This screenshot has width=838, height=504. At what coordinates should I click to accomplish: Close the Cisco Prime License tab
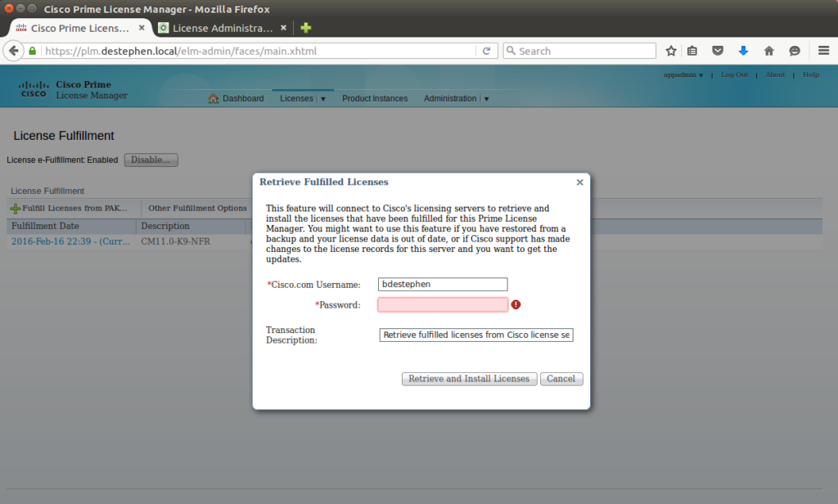pyautogui.click(x=142, y=28)
